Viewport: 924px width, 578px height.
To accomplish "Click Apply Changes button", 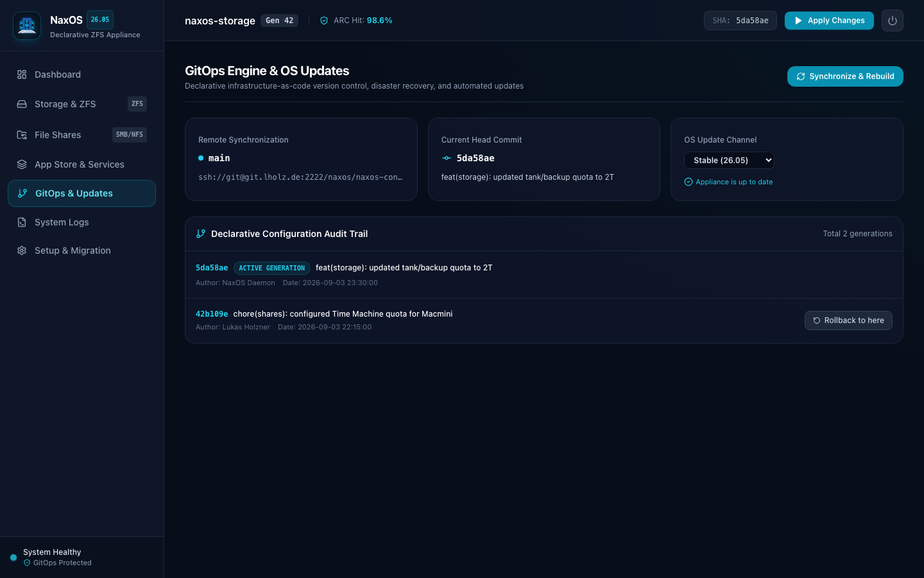I will pos(829,21).
